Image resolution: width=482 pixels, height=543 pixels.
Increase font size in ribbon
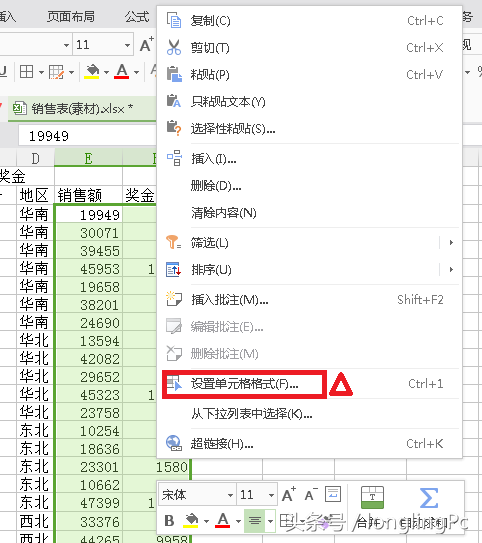click(x=147, y=44)
